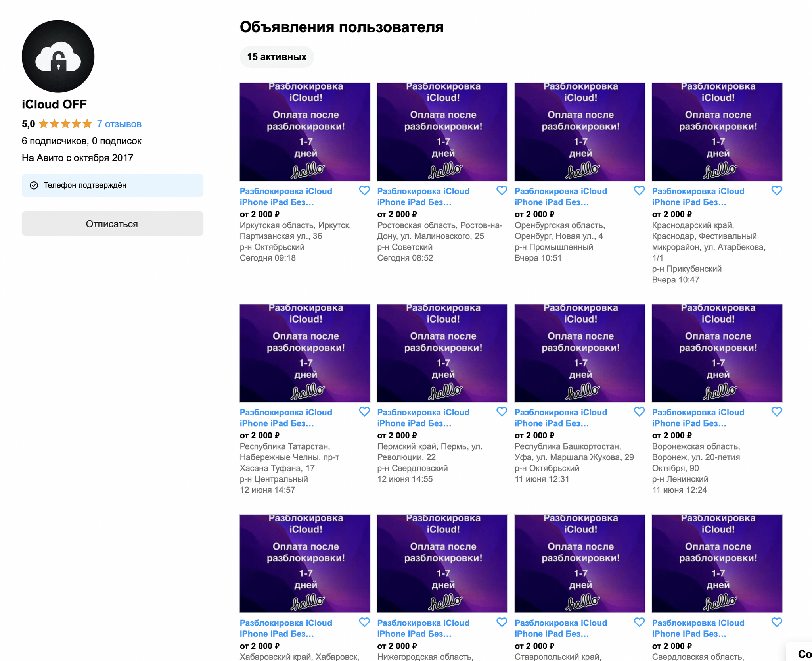This screenshot has height=661, width=812.
Task: Click the Набережные Челны listing thumbnail
Action: (x=305, y=353)
